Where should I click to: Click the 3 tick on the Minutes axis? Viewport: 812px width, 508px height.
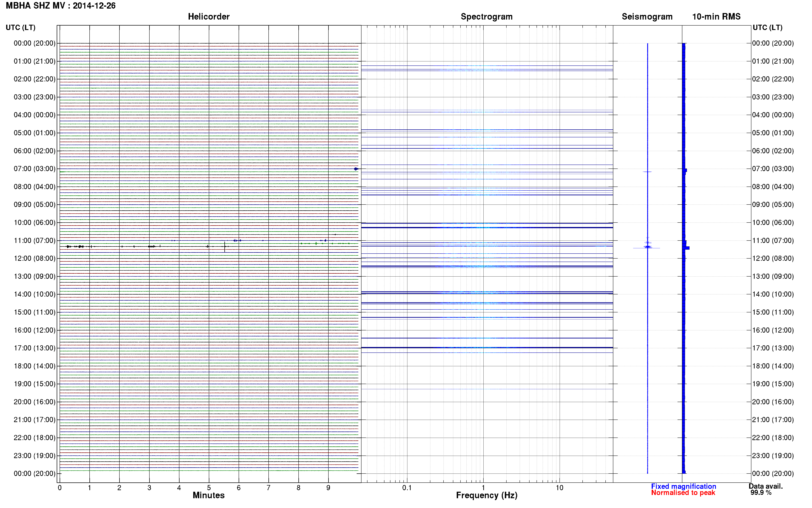(149, 488)
